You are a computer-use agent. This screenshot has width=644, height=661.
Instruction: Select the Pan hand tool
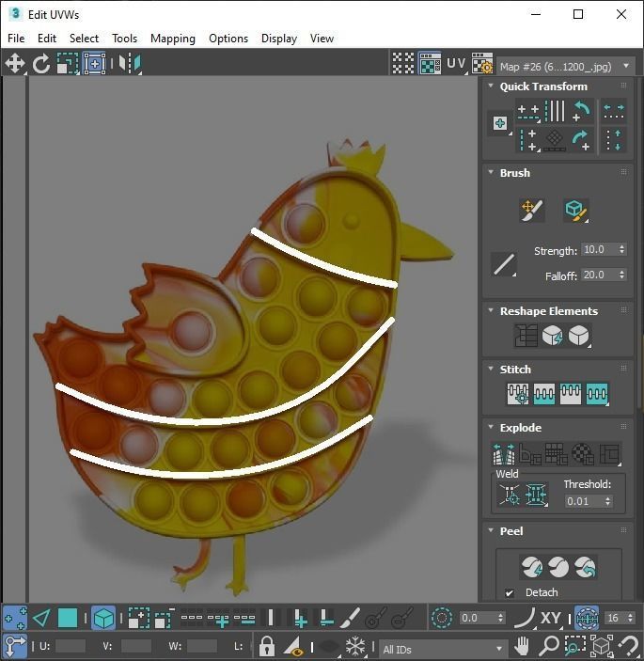point(522,645)
